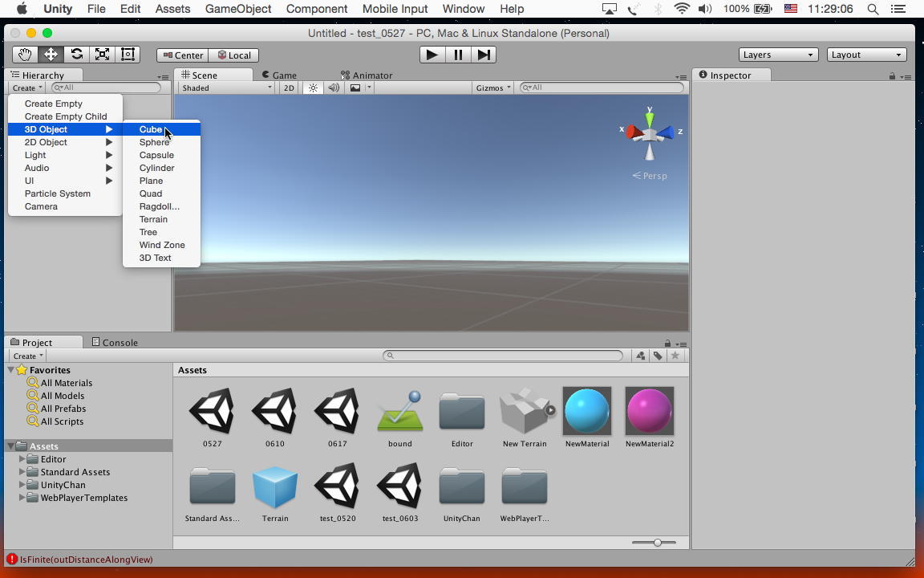Select the NewMaterial2 asset thumbnail
The image size is (924, 578).
[x=649, y=411]
